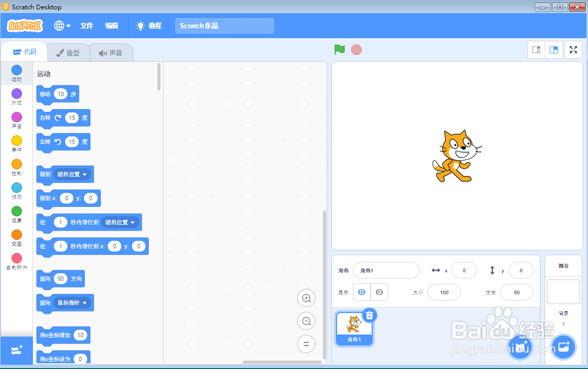This screenshot has height=369, width=588.
Task: Click the sprite 大小 size field
Action: (444, 292)
